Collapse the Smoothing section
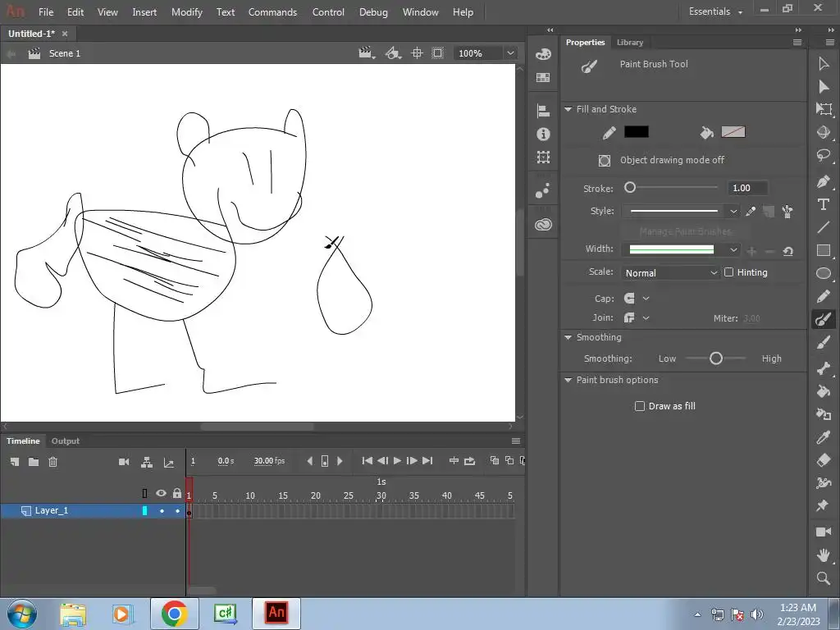The width and height of the screenshot is (840, 630). click(x=568, y=337)
